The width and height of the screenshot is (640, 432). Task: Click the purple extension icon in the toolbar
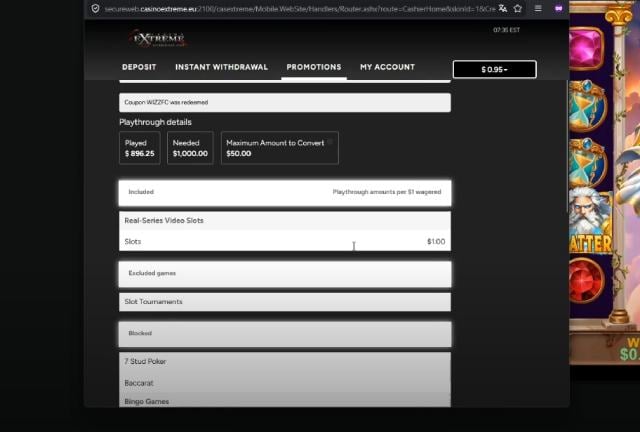[x=559, y=9]
